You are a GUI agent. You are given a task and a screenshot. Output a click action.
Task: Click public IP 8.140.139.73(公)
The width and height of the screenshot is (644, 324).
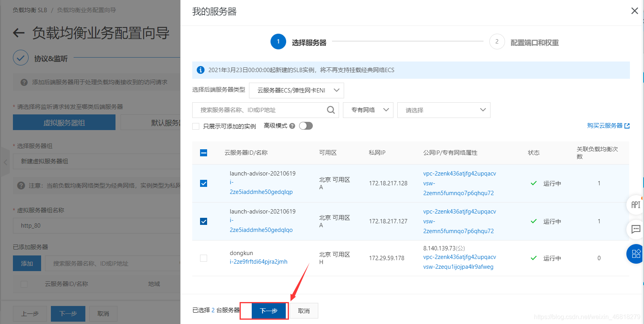click(444, 248)
